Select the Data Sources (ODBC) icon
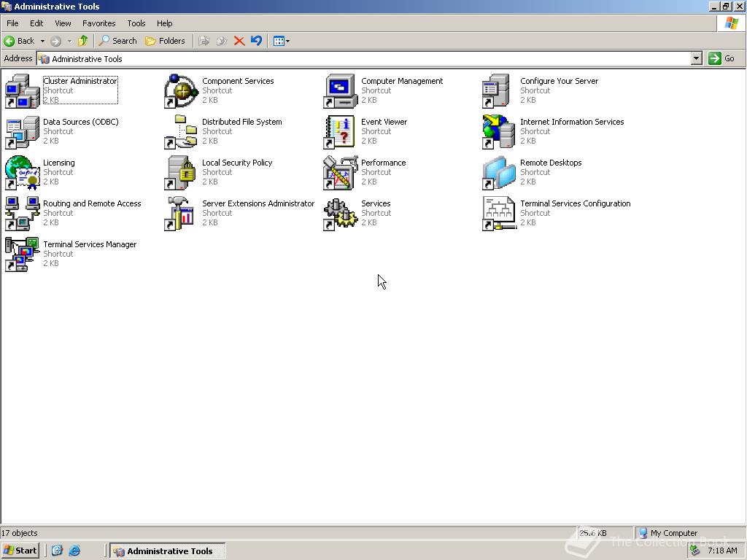 pos(22,132)
